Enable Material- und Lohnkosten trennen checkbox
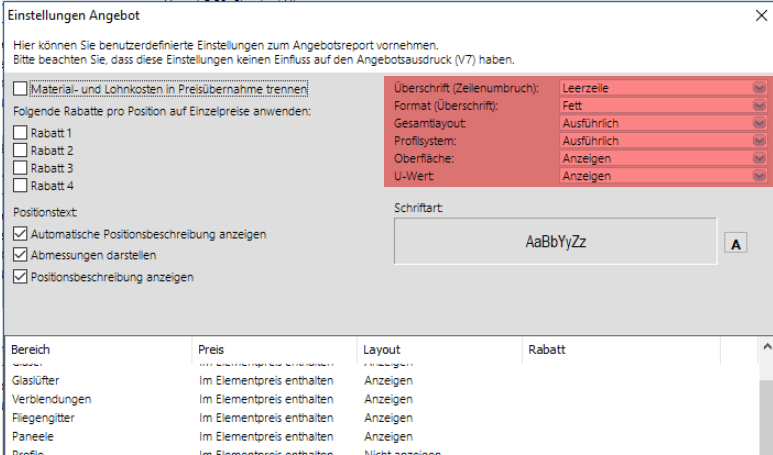 point(21,89)
